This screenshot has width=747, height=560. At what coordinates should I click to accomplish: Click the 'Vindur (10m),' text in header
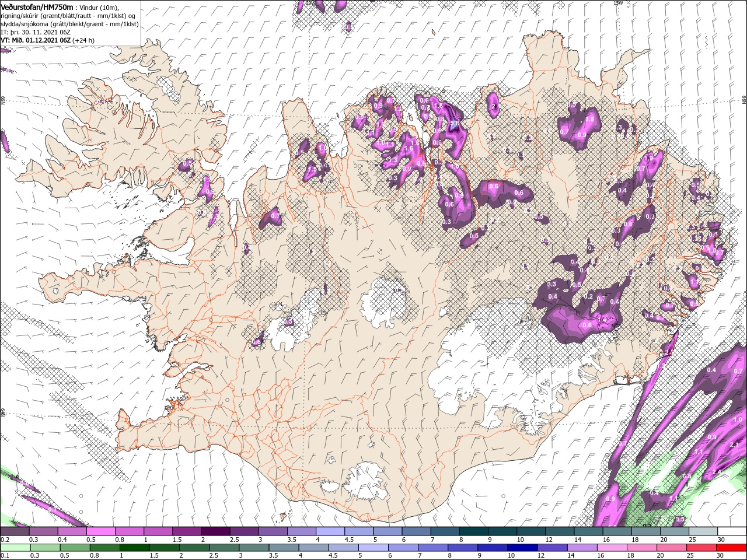pos(99,7)
